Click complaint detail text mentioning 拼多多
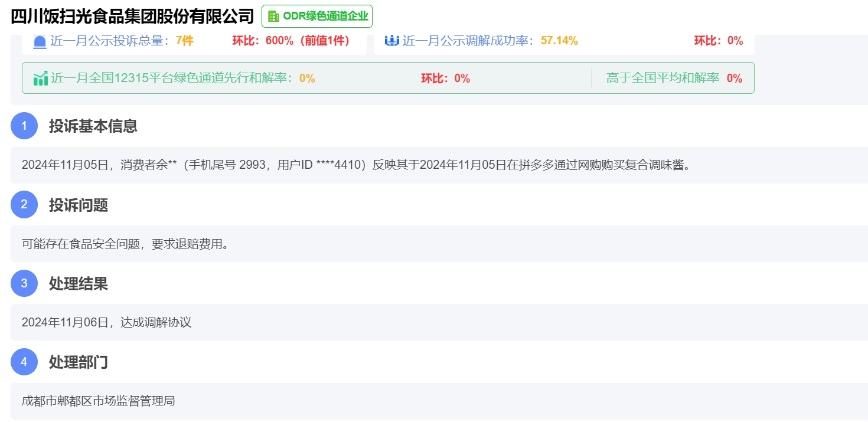Image resolution: width=868 pixels, height=422 pixels. [356, 165]
